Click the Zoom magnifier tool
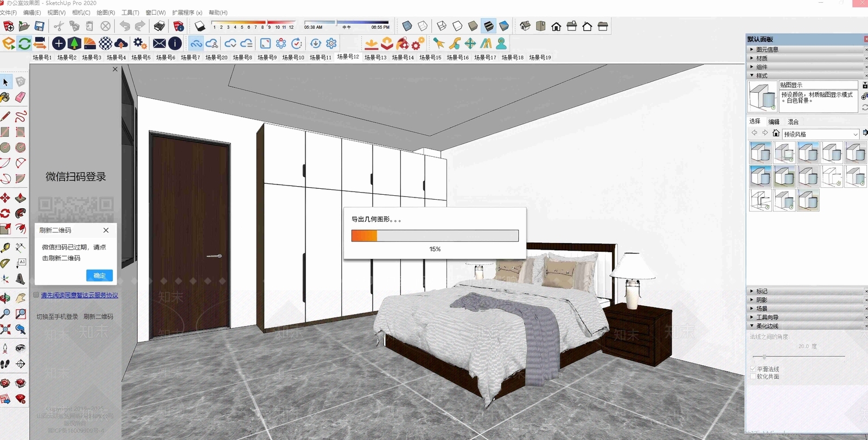 (x=5, y=314)
